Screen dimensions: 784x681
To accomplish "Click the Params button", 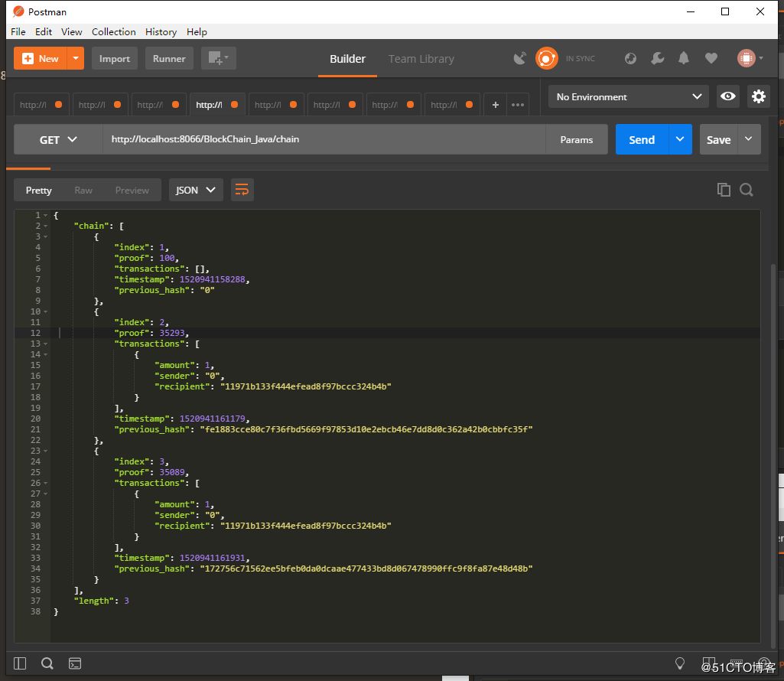I will point(576,140).
